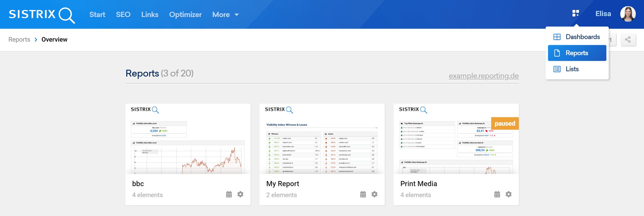Click Elisa's profile avatar

[x=628, y=14]
